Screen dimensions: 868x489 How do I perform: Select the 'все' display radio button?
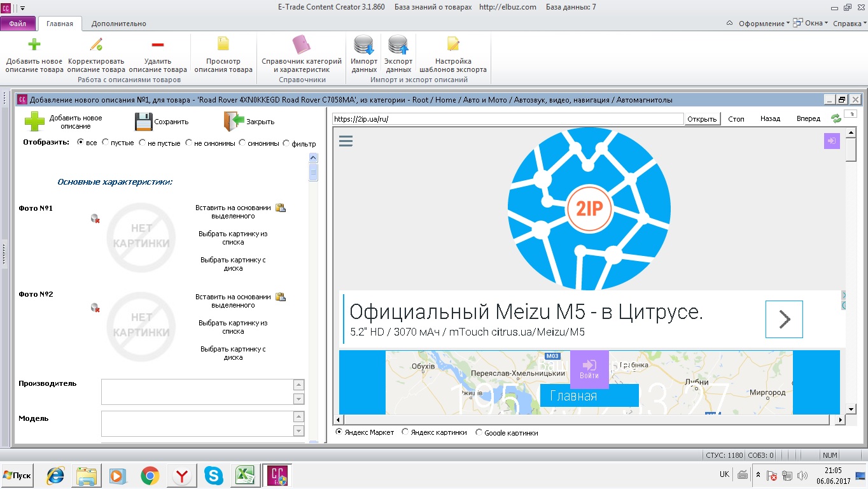click(x=80, y=143)
